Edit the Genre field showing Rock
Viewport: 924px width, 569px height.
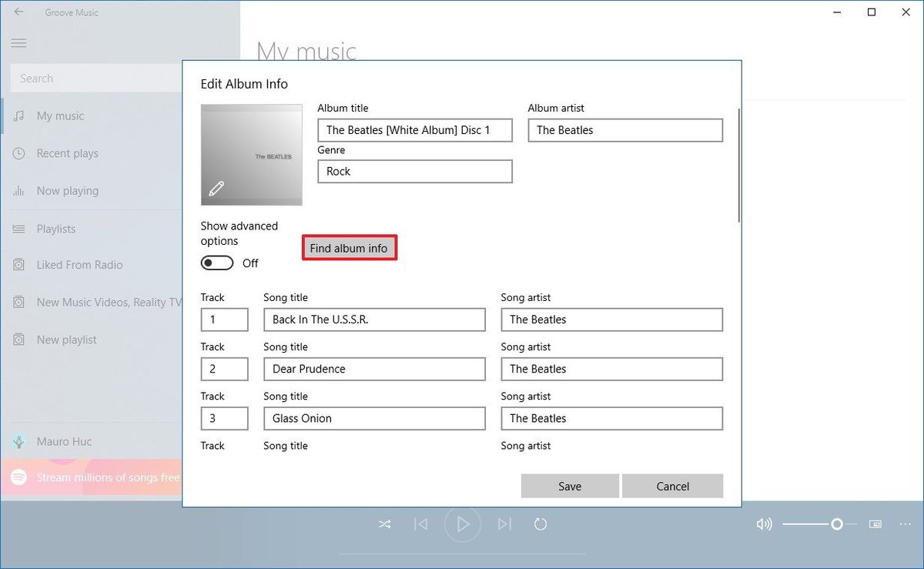pyautogui.click(x=414, y=171)
